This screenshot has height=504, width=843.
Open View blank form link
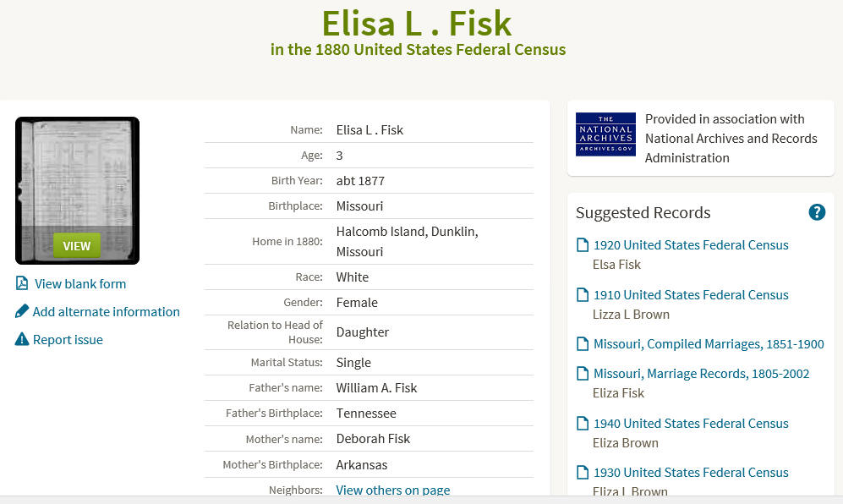tap(80, 283)
